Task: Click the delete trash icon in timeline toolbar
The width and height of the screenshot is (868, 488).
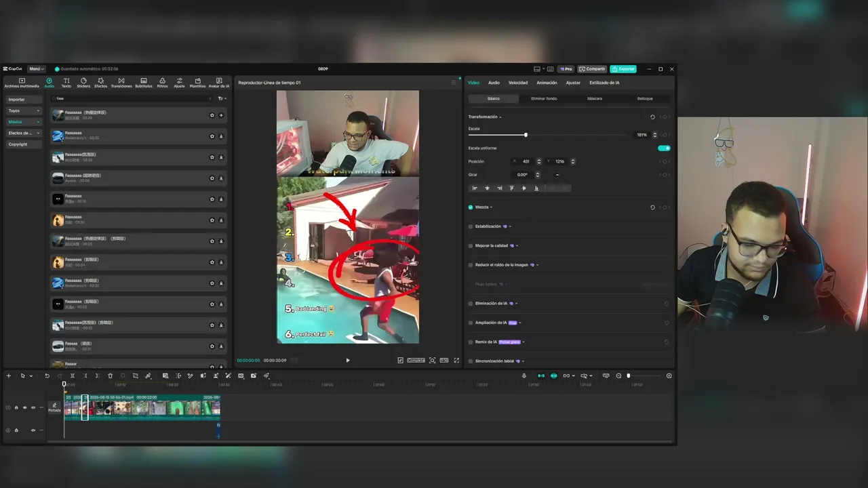Action: 110,375
